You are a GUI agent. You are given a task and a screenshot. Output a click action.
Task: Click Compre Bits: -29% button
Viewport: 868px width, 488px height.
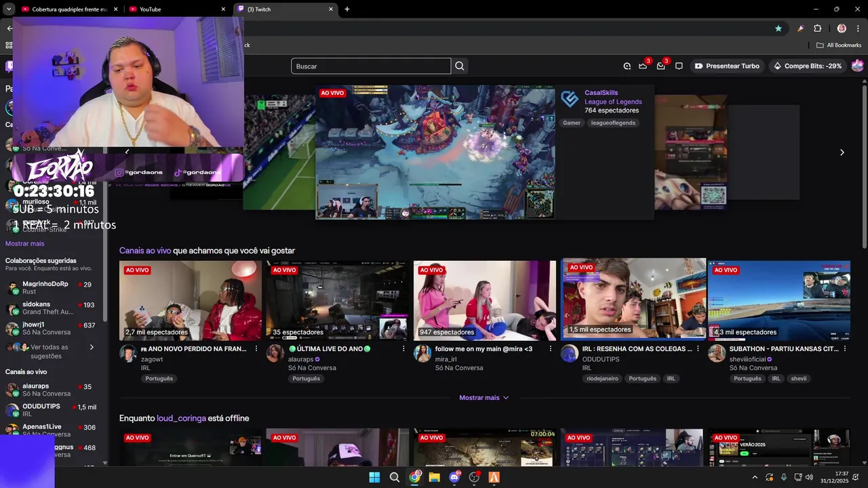pyautogui.click(x=806, y=66)
